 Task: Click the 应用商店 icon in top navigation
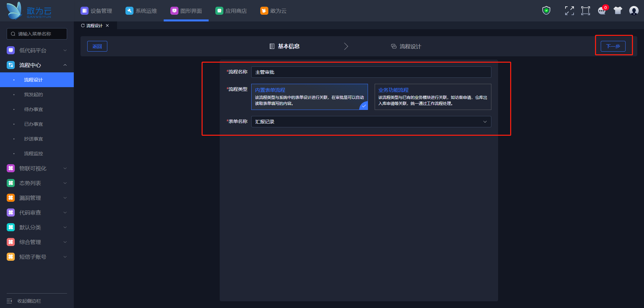click(219, 11)
